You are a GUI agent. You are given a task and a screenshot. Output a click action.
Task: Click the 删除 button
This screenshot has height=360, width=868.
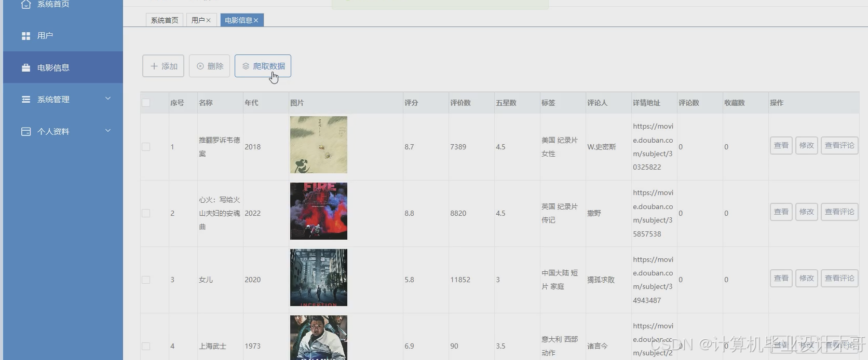pos(210,66)
